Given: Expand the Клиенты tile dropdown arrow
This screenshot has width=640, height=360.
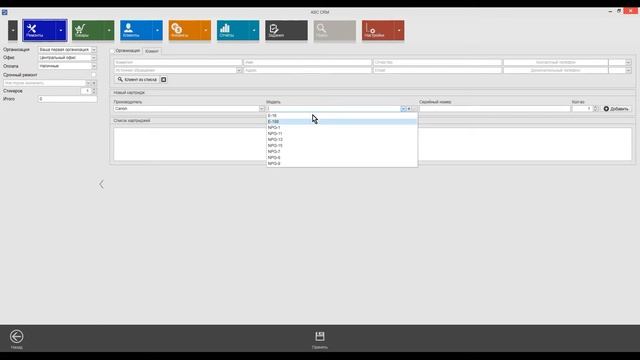Looking at the screenshot, I should [x=157, y=30].
